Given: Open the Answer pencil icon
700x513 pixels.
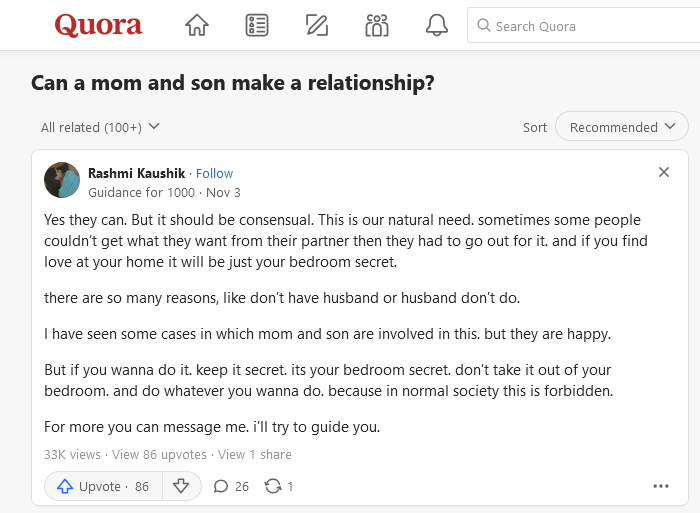Looking at the screenshot, I should pyautogui.click(x=317, y=26).
